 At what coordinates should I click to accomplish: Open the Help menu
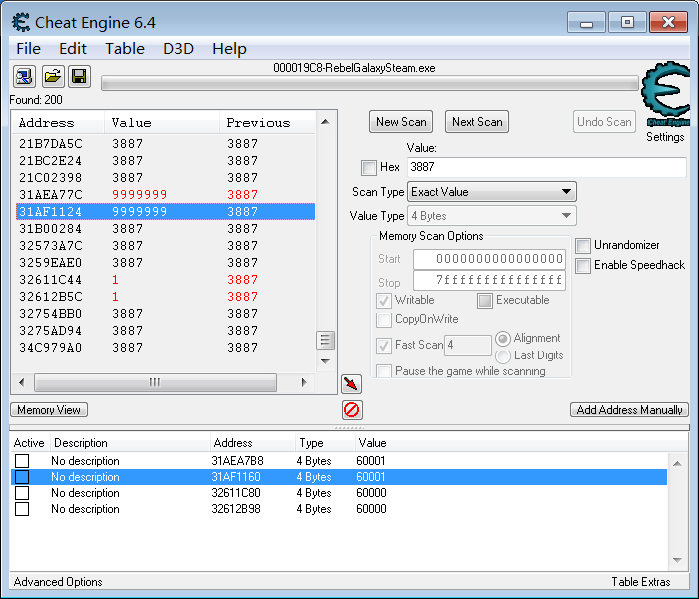coord(229,49)
